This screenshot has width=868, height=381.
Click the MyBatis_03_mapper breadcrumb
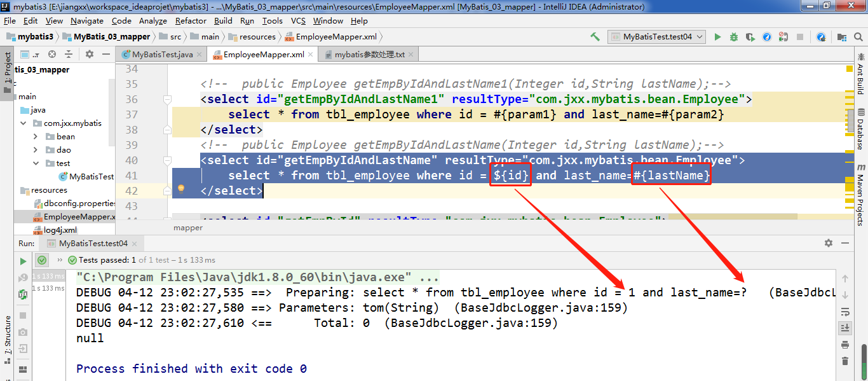point(105,37)
